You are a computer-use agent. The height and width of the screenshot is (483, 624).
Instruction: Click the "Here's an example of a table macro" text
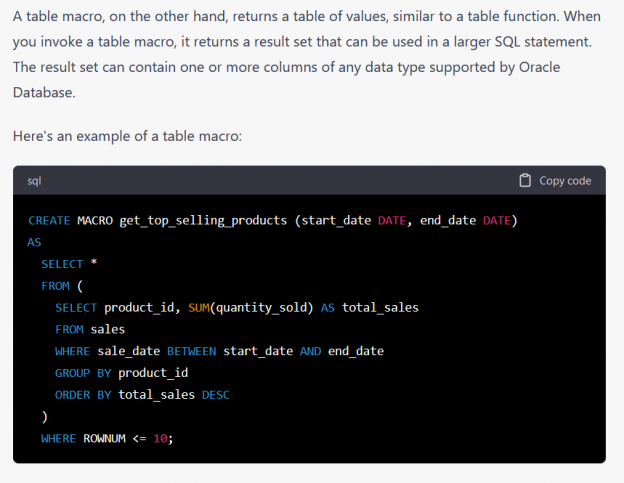[x=127, y=135]
